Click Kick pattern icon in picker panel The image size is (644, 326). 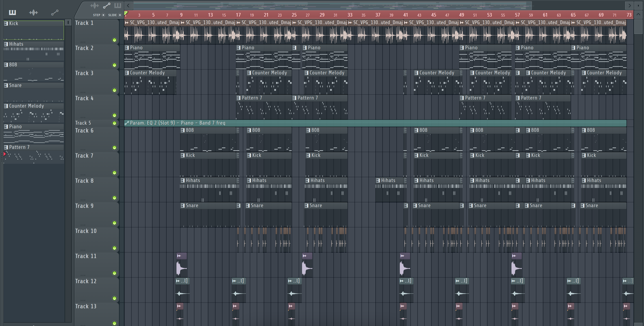(x=6, y=24)
